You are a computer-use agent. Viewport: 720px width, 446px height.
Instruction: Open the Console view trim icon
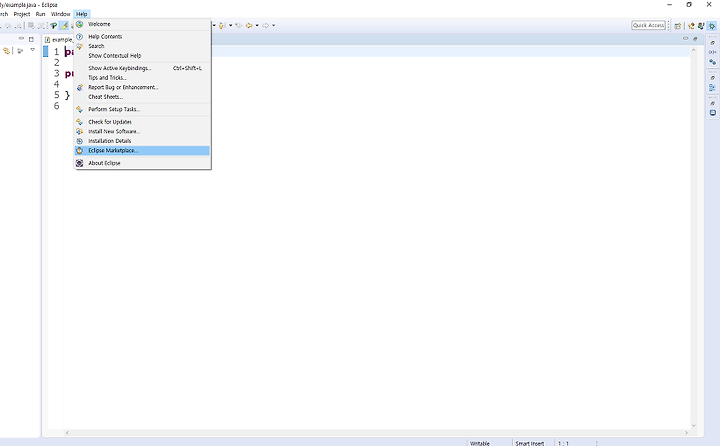pos(713,113)
